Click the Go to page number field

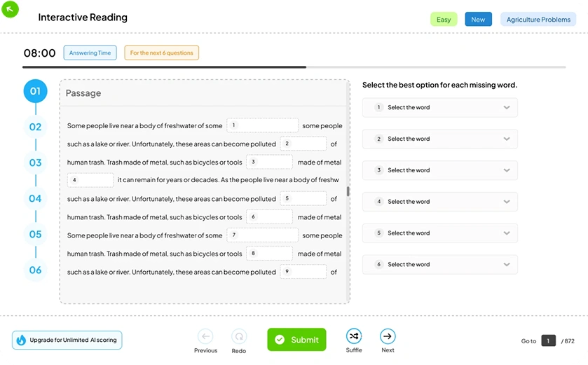coord(548,341)
